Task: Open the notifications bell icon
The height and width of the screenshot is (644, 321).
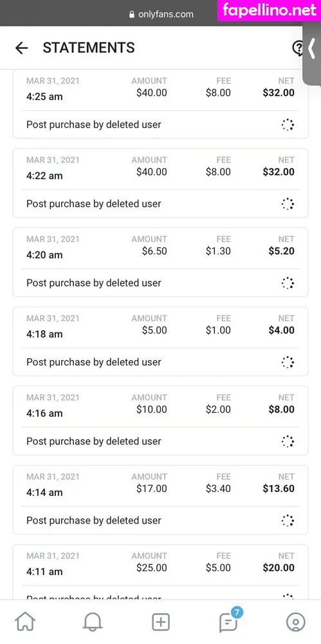Action: tap(93, 622)
